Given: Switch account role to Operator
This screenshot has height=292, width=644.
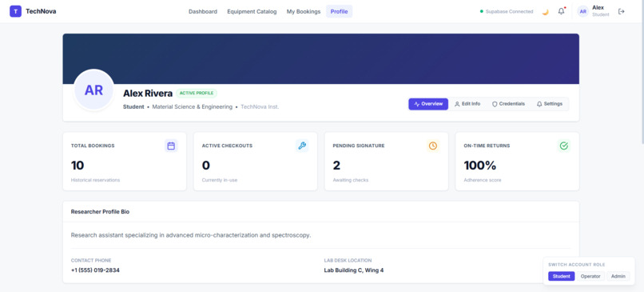Looking at the screenshot, I should tap(590, 276).
